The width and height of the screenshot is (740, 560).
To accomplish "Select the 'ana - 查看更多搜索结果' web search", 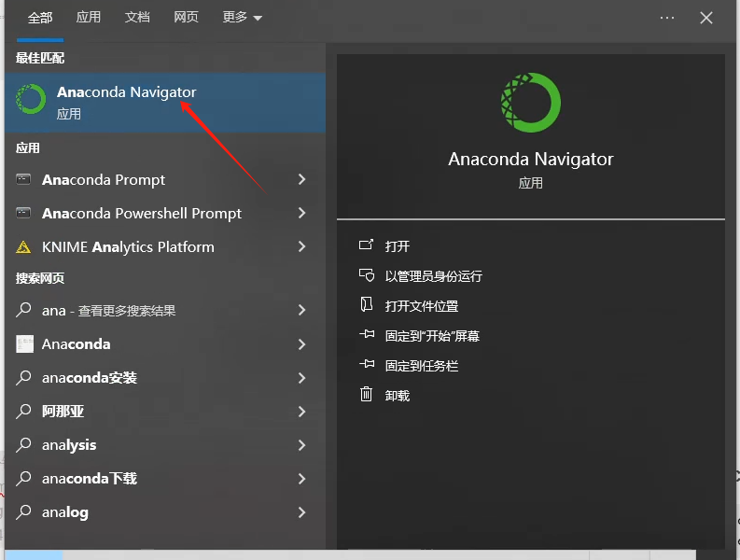I will 165,310.
